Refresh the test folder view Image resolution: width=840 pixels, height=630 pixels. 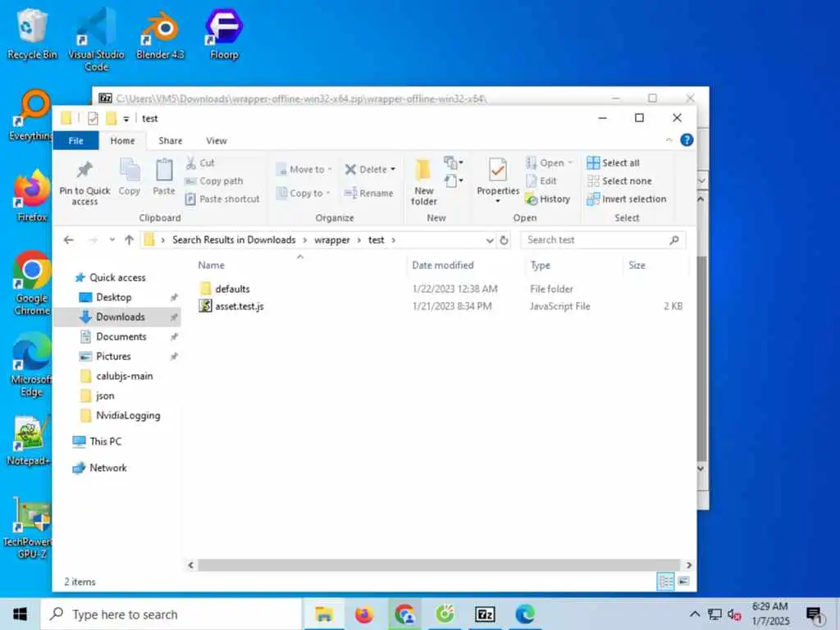[504, 240]
